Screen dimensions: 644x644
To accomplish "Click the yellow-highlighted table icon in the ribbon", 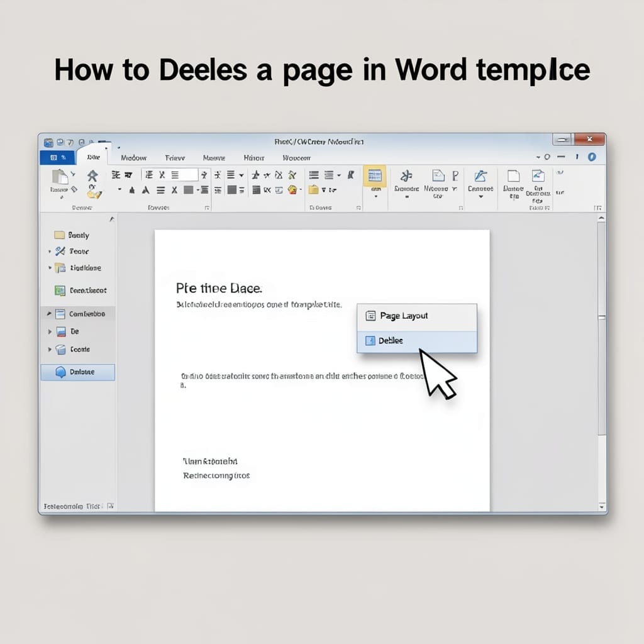I will (x=375, y=176).
